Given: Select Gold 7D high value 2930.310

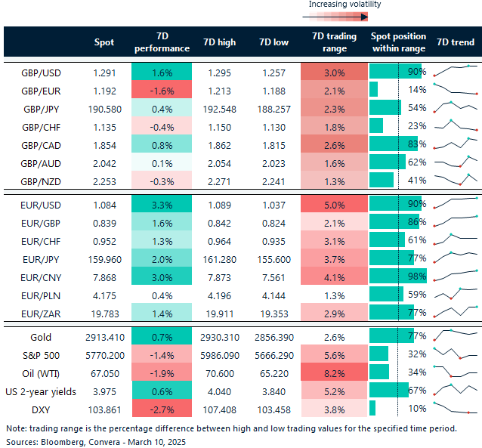Looking at the screenshot, I should click(x=220, y=337).
